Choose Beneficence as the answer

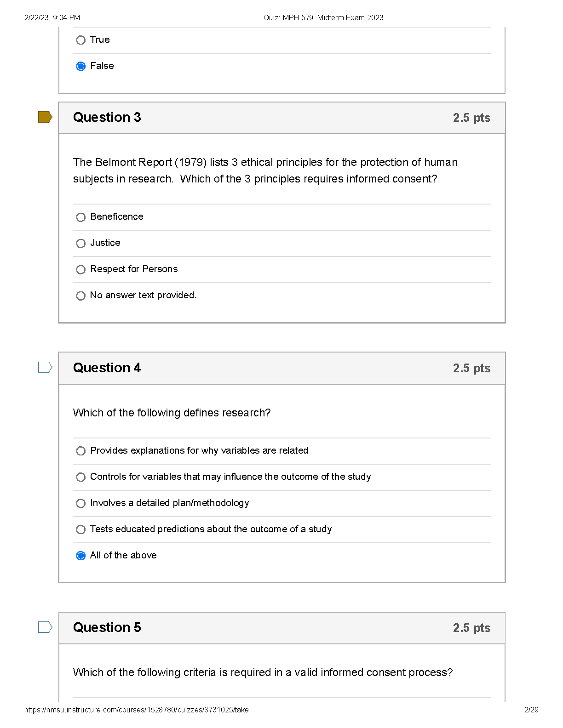pos(81,217)
